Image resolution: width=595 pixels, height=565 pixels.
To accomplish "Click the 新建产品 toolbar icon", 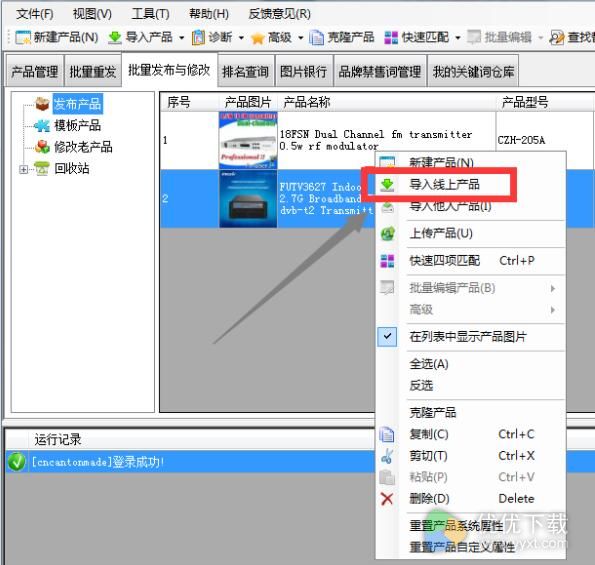I will tap(23, 37).
